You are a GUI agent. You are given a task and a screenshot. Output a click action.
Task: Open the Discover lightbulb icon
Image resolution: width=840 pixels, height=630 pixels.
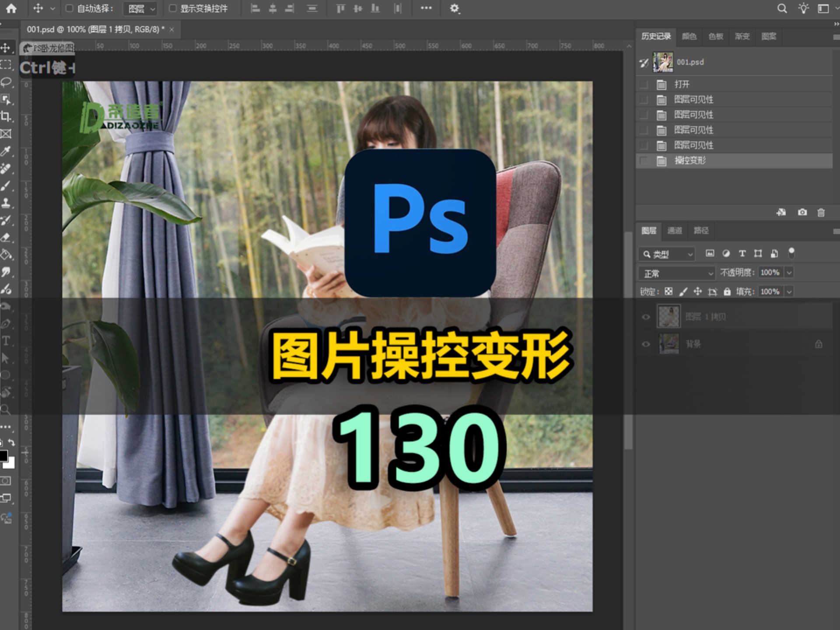[x=803, y=8]
